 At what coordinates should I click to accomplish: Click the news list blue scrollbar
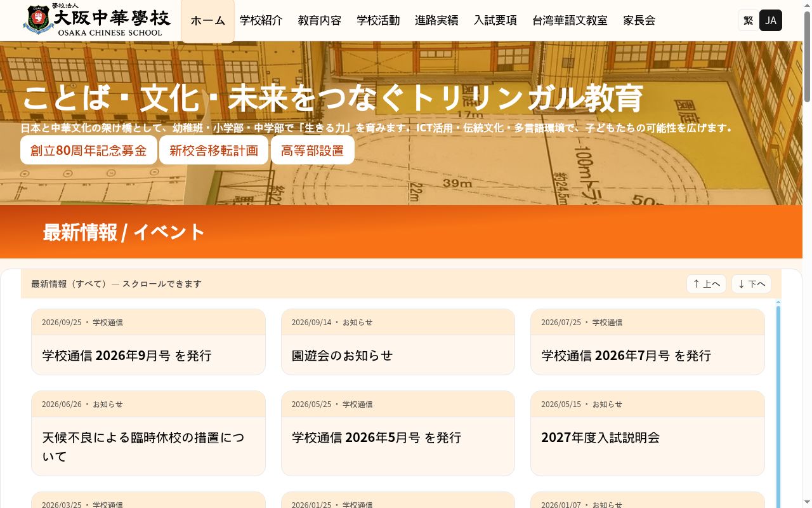coord(778,406)
